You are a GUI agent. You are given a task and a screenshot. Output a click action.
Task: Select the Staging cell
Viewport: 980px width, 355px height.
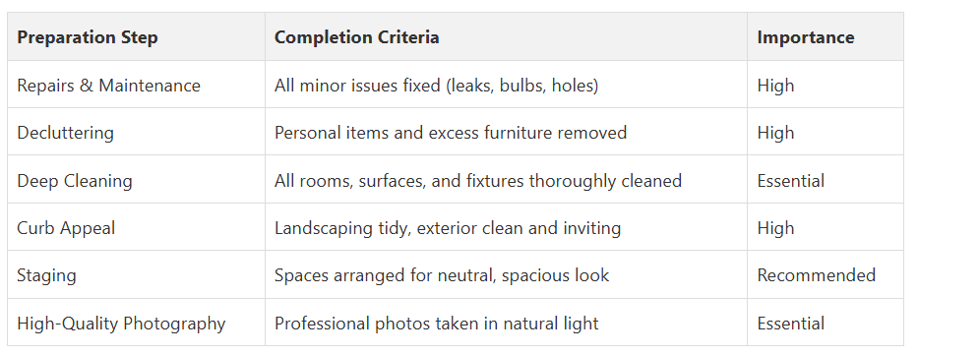tap(136, 275)
